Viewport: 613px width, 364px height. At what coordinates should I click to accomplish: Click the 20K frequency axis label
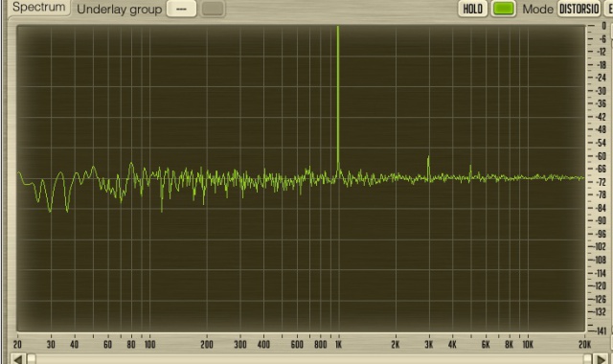tap(584, 345)
